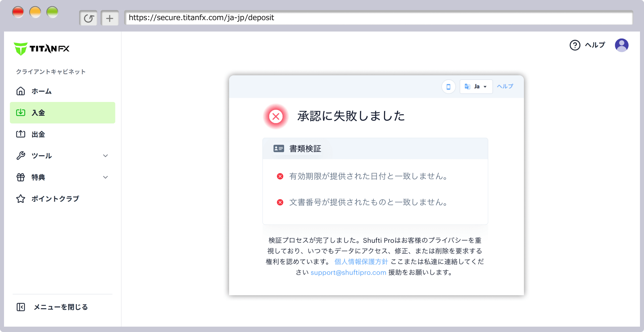
Task: Open the Ja language dropdown
Action: tap(476, 87)
